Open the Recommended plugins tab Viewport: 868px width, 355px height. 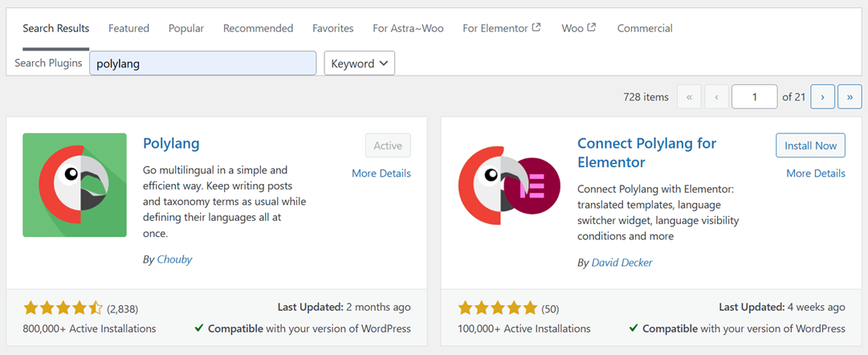[x=259, y=28]
